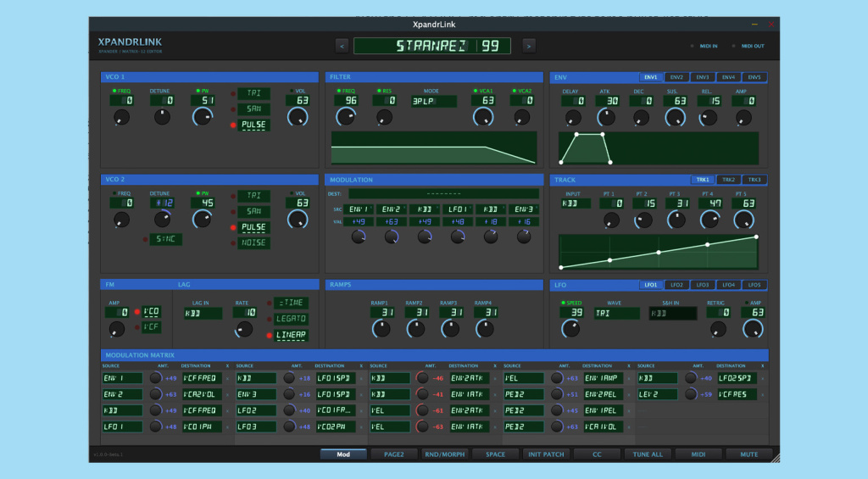Click the VCO 1 volume knob

tap(298, 117)
